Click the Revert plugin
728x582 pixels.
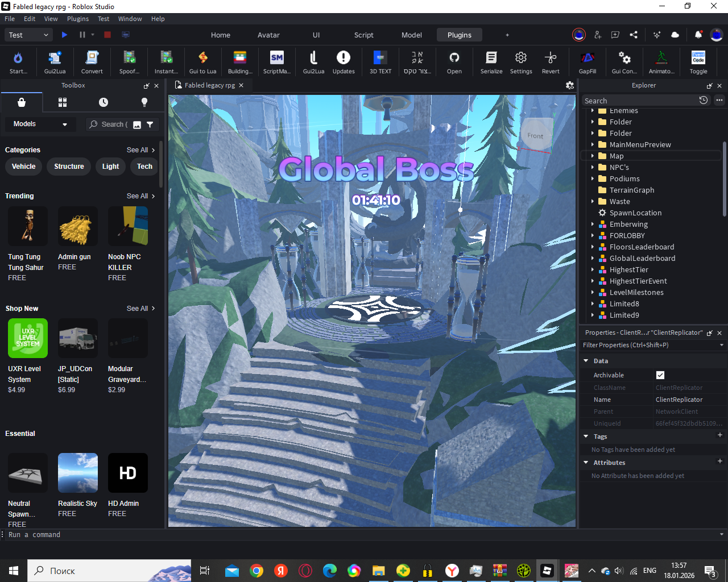[x=551, y=62]
